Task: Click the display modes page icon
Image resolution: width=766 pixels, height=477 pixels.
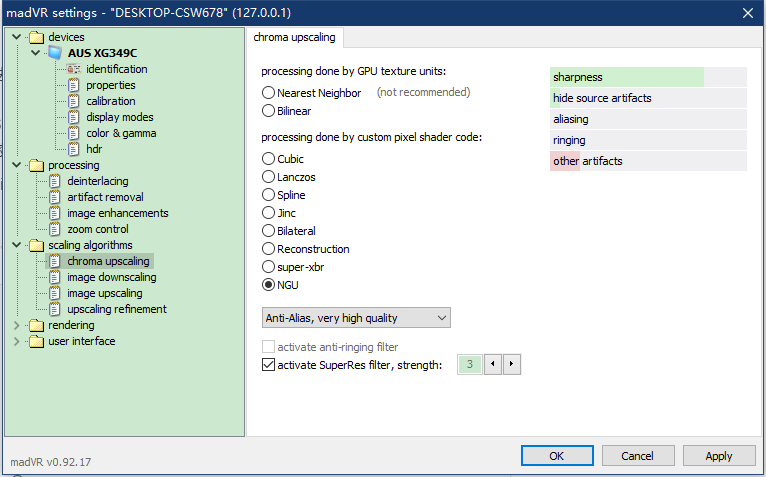Action: (x=73, y=117)
